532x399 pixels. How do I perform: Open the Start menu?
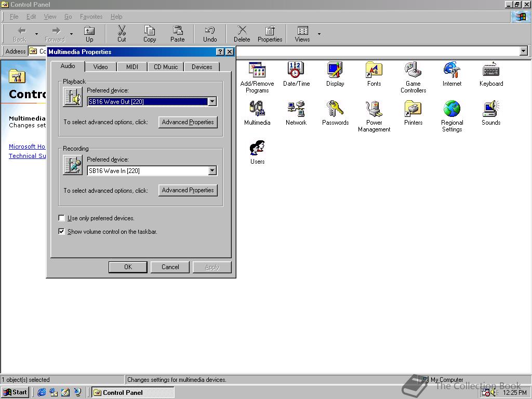[15, 393]
